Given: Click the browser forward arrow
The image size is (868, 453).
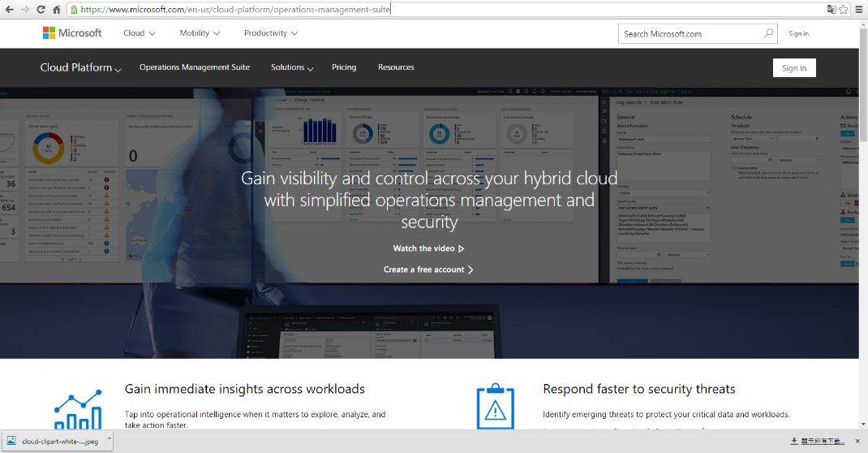Looking at the screenshot, I should click(x=25, y=10).
